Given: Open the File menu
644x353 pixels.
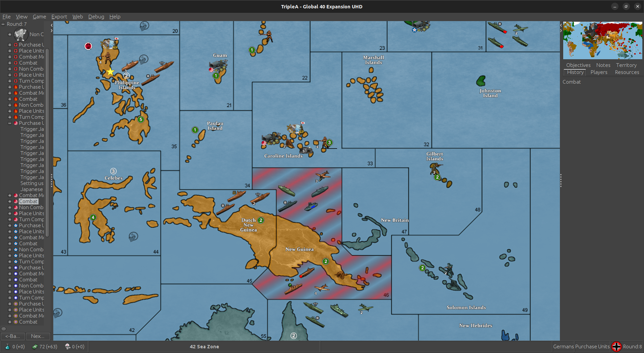Looking at the screenshot, I should [6, 16].
